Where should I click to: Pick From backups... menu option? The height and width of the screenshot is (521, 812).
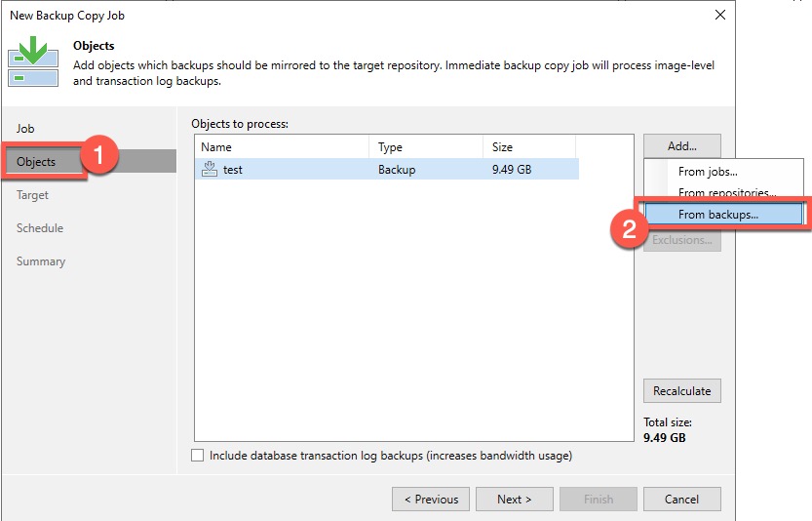tap(718, 215)
